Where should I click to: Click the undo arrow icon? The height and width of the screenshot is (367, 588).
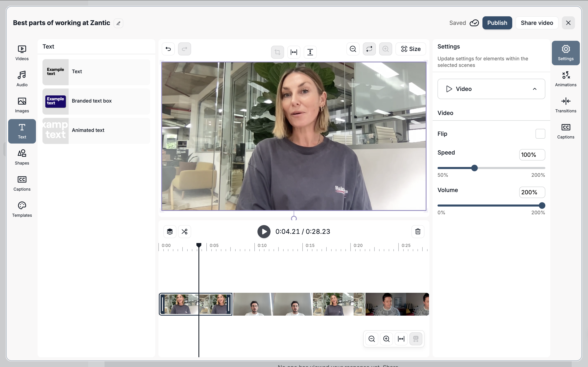[x=168, y=49]
